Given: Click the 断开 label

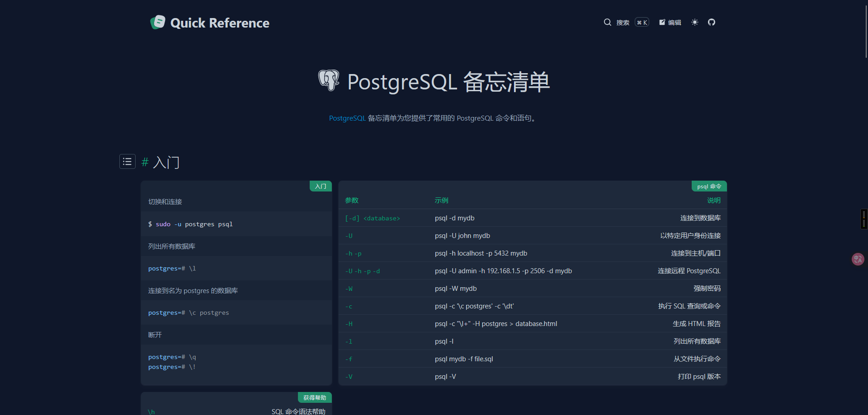Looking at the screenshot, I should point(155,335).
